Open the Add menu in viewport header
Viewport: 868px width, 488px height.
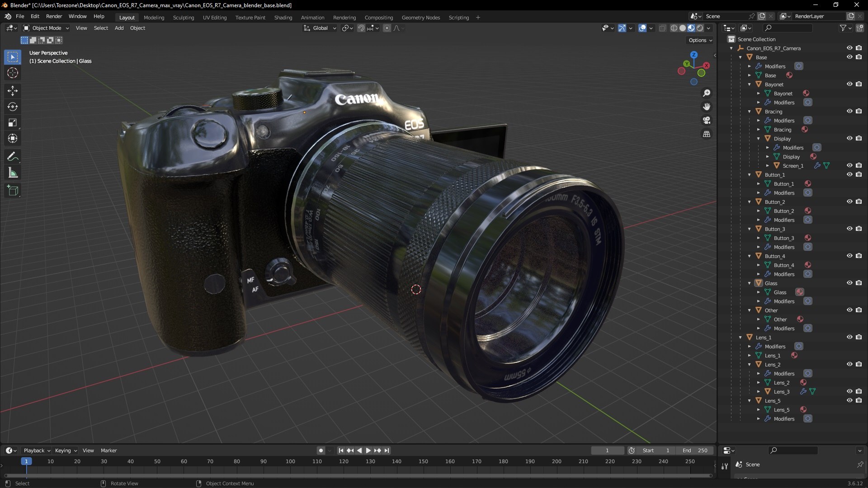click(x=119, y=28)
